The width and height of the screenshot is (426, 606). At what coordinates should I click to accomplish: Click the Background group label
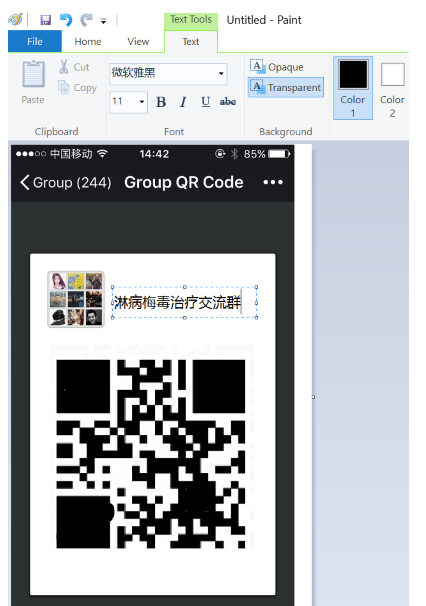click(x=286, y=131)
